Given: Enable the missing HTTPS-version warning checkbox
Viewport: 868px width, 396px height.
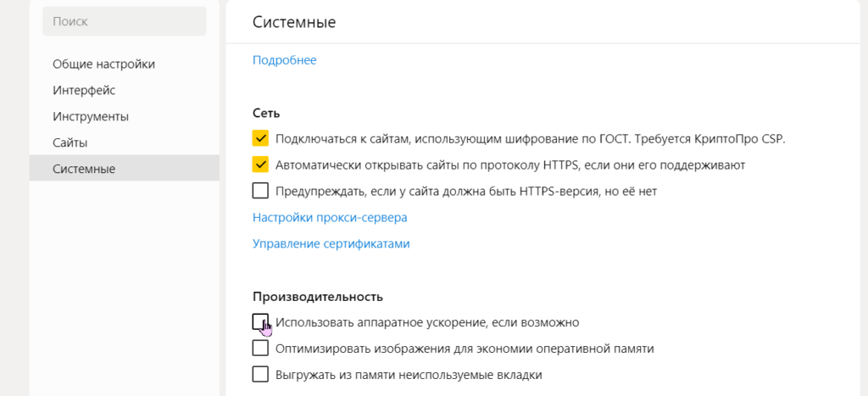Looking at the screenshot, I should pyautogui.click(x=261, y=191).
